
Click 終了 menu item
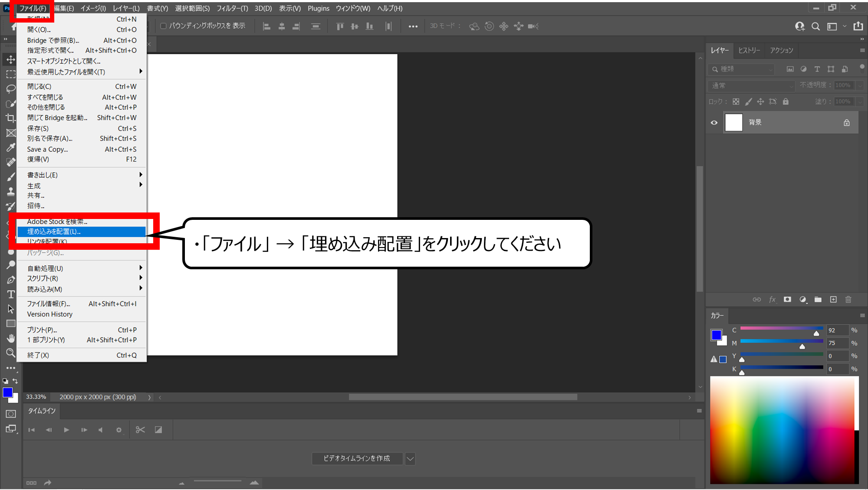click(x=82, y=355)
